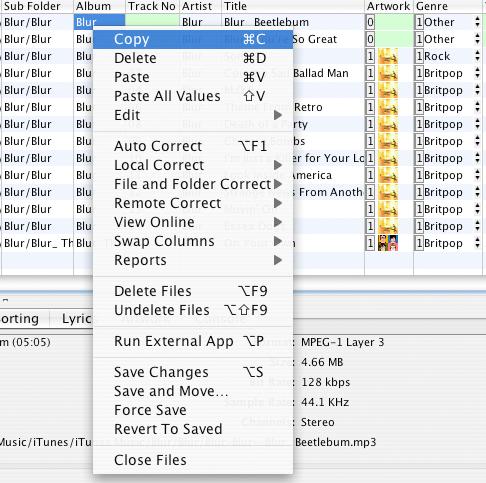Open the Edit submenu
486x483 pixels.
[x=193, y=115]
